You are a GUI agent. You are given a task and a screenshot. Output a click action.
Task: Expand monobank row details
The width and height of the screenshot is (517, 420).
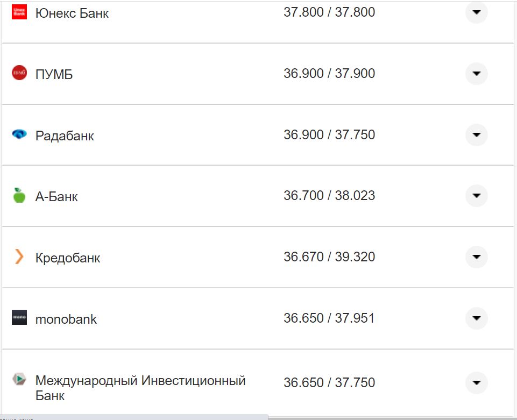[x=476, y=318]
